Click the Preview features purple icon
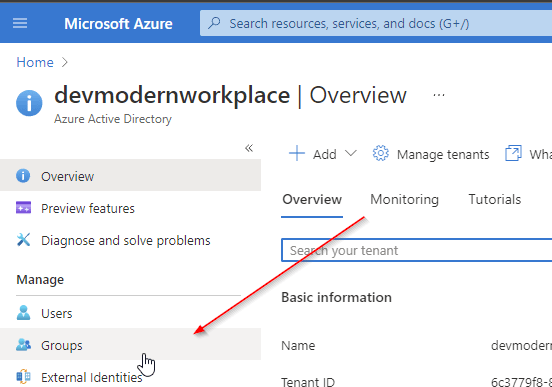This screenshot has height=387, width=552. pyautogui.click(x=23, y=208)
